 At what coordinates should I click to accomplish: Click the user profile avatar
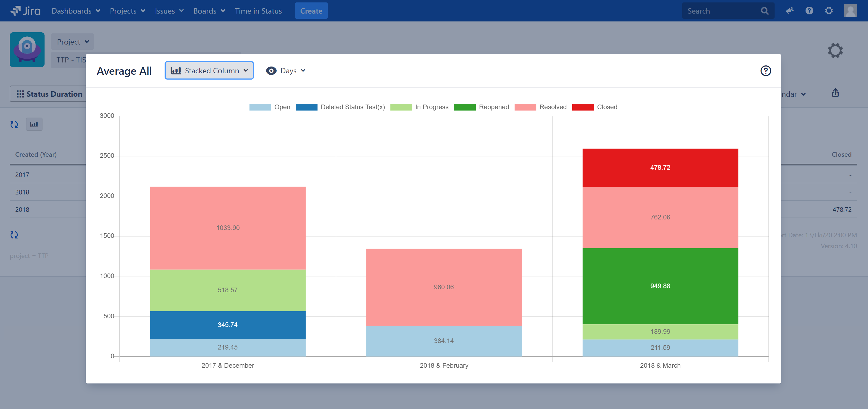click(x=850, y=11)
